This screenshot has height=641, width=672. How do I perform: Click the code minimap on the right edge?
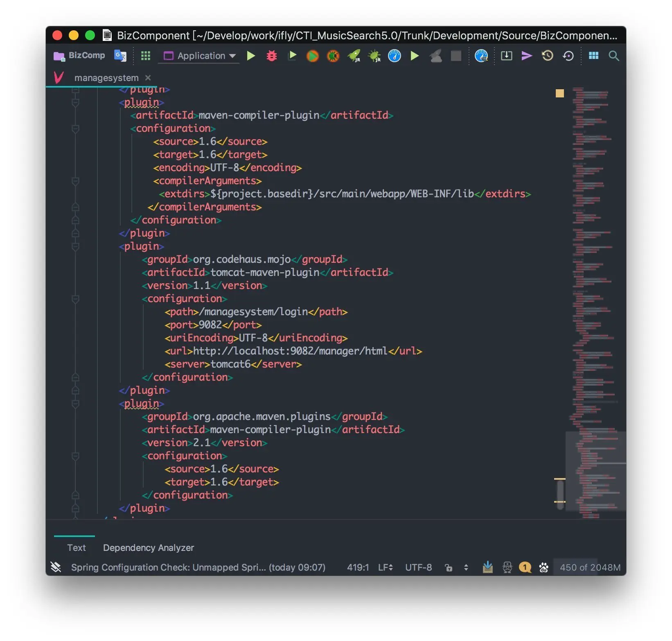pos(593,287)
